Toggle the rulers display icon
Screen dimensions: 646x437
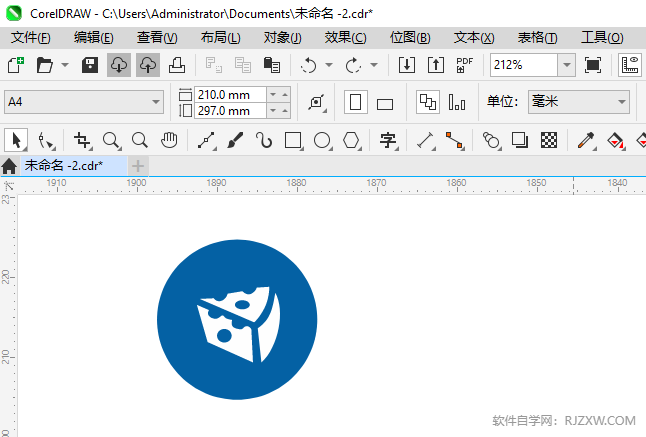pos(630,65)
